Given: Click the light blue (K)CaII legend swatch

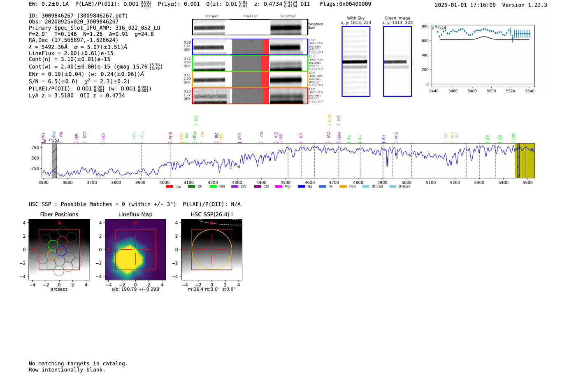Looking at the screenshot, I should click(366, 187).
